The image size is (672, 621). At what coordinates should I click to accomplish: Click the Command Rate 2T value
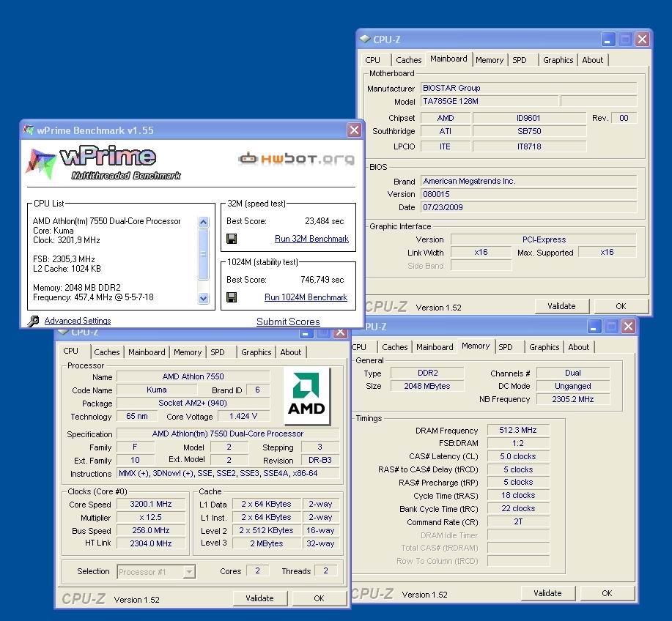517,521
